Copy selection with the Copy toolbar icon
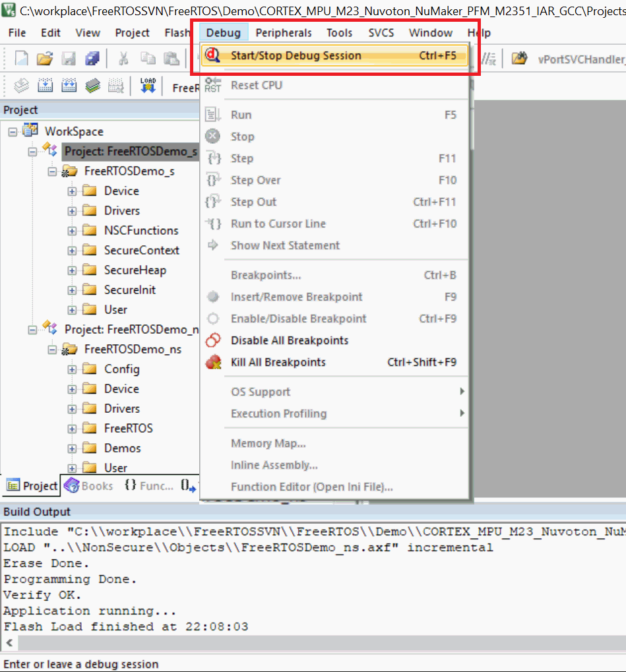The height and width of the screenshot is (672, 626). point(146,58)
